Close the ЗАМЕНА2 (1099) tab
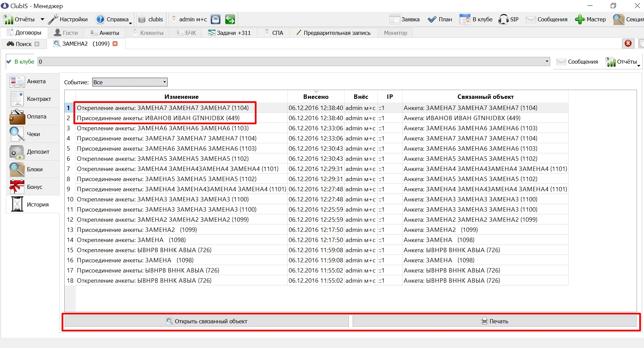This screenshot has height=348, width=644. (x=115, y=44)
